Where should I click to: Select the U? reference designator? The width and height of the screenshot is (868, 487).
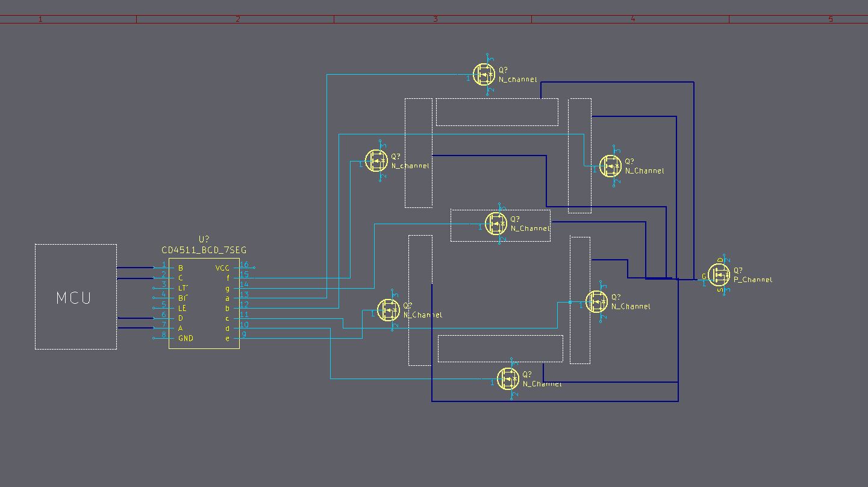point(204,240)
